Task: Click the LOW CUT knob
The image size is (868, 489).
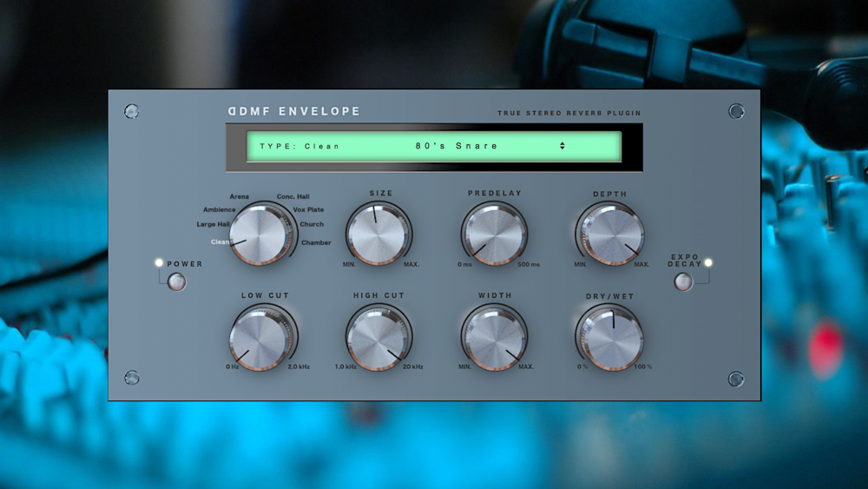Action: click(x=260, y=339)
